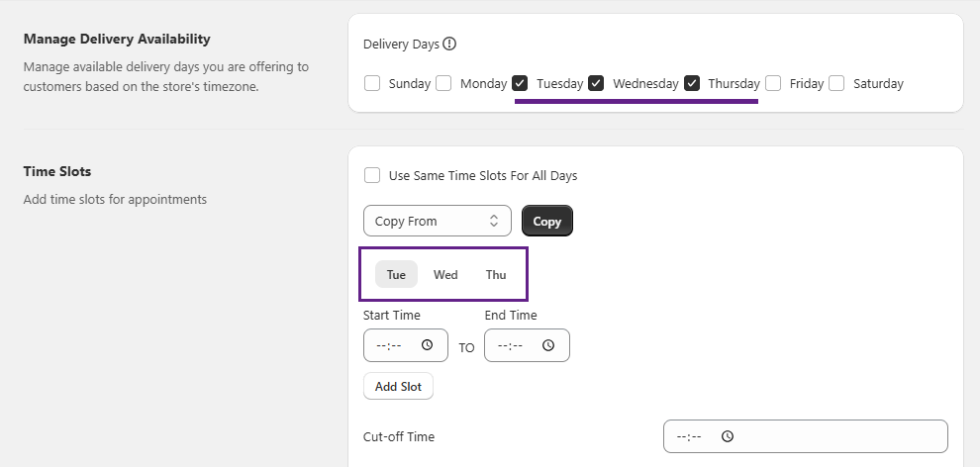This screenshot has height=467, width=980.
Task: Click the End Time clock icon
Action: point(548,345)
